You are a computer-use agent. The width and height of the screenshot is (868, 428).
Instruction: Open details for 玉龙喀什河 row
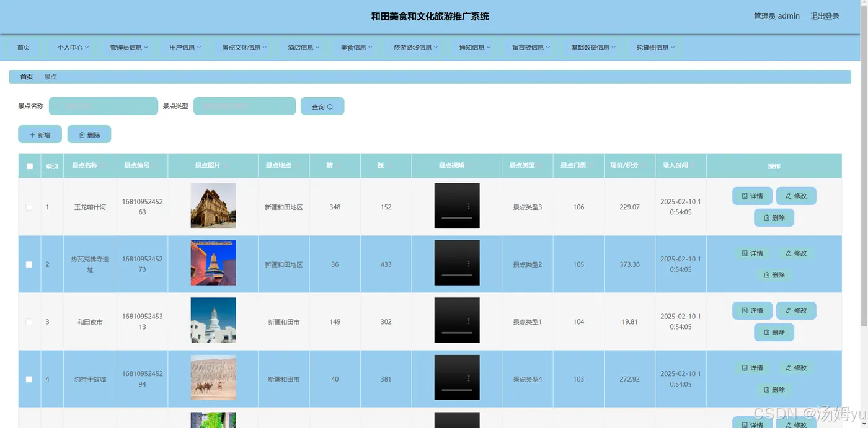(752, 196)
